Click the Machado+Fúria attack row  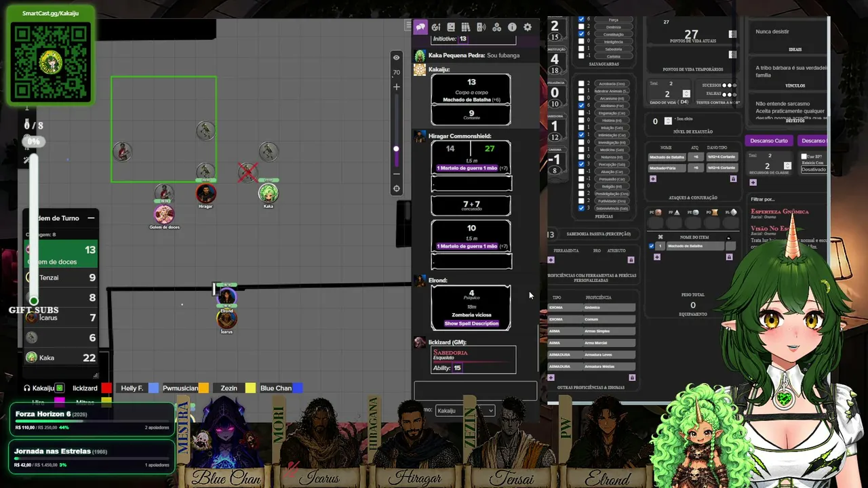(x=692, y=167)
